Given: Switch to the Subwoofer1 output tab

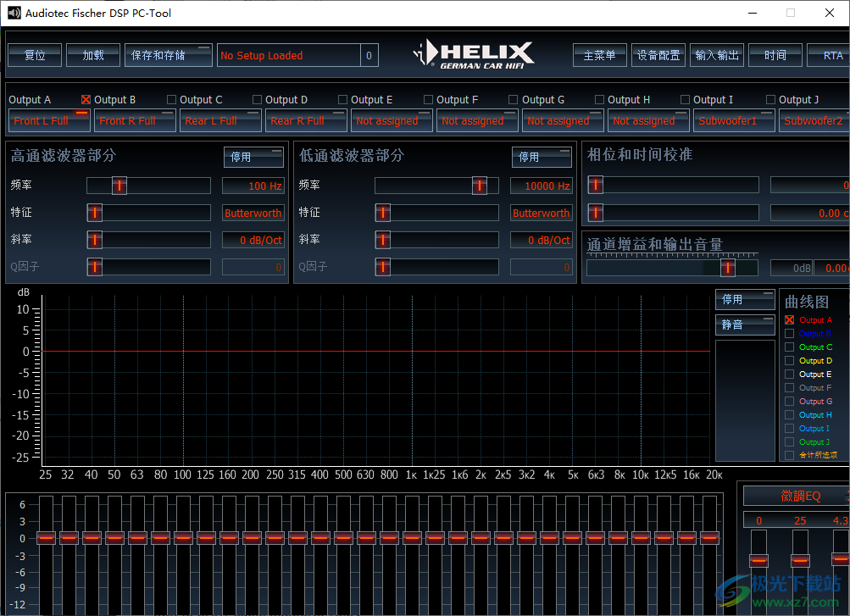Looking at the screenshot, I should (732, 120).
